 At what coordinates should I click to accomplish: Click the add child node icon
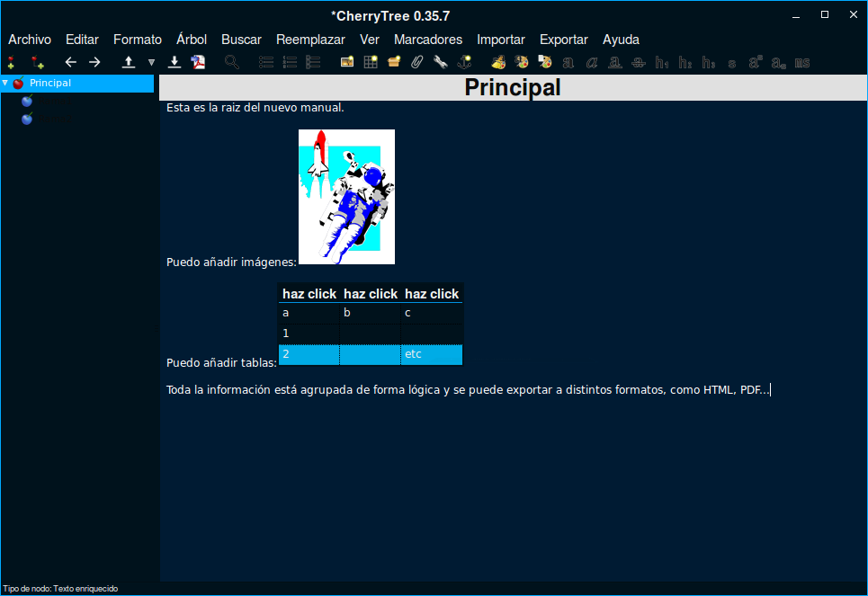point(37,63)
